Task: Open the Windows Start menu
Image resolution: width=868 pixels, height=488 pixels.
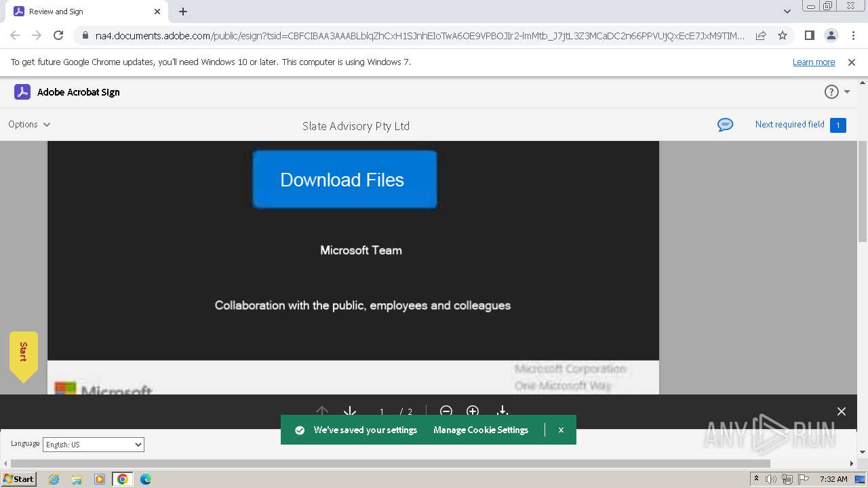Action: coord(19,479)
